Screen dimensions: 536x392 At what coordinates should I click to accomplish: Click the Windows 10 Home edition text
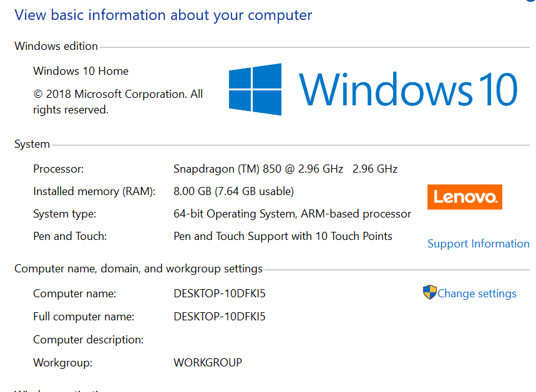(x=80, y=71)
